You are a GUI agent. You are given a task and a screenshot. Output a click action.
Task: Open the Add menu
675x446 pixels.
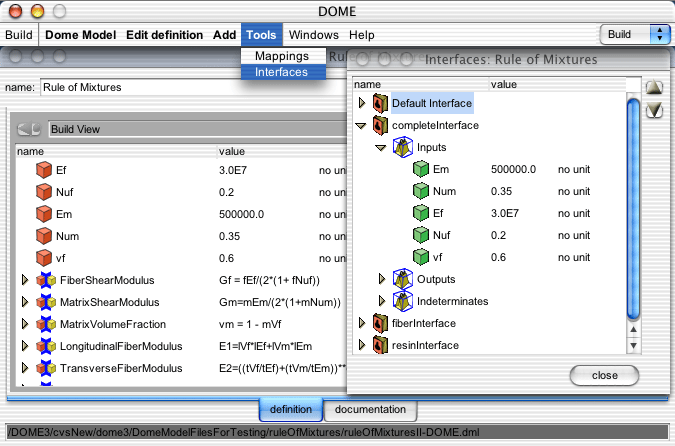(x=224, y=35)
